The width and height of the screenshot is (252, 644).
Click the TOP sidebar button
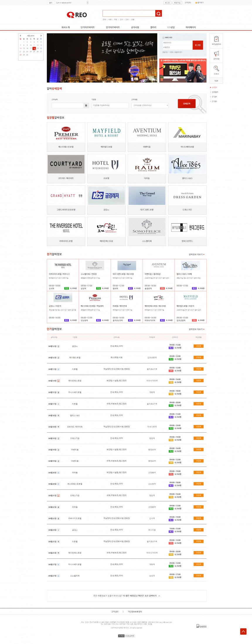click(x=216, y=81)
